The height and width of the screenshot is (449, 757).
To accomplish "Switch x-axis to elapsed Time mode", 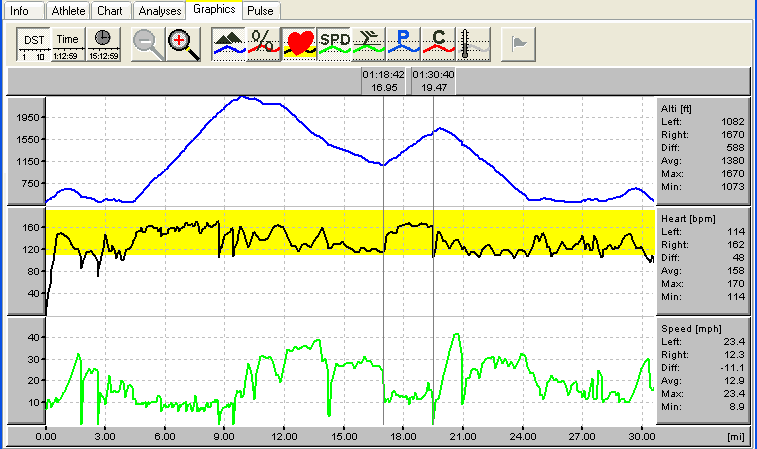I will coord(67,44).
